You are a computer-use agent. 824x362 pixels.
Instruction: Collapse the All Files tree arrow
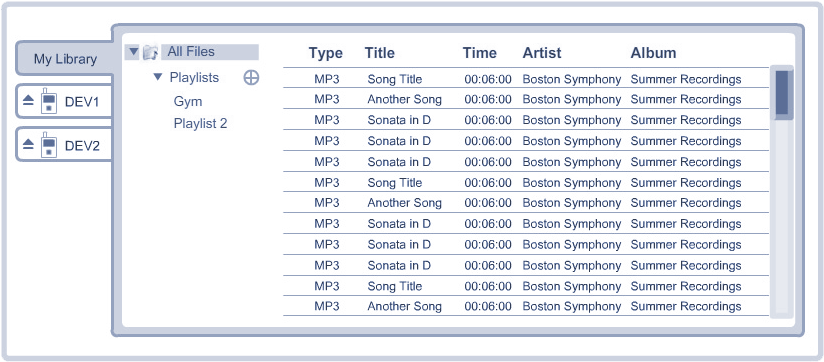click(x=134, y=51)
